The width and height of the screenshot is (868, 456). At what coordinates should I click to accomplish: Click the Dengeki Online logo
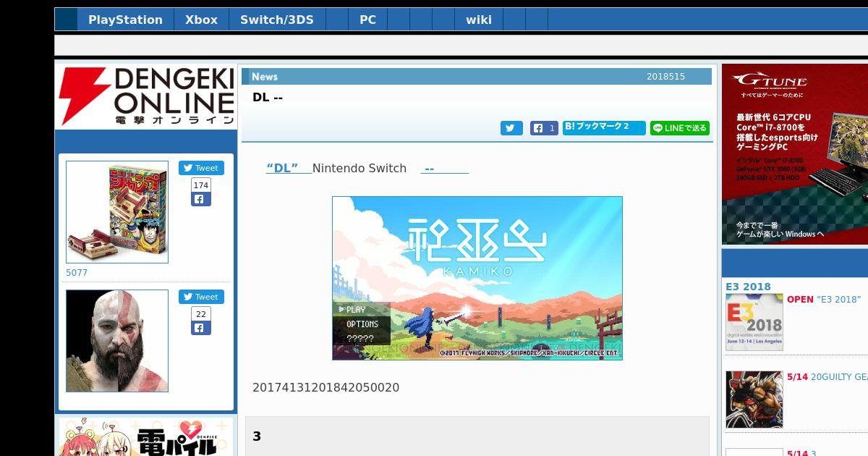pos(147,96)
